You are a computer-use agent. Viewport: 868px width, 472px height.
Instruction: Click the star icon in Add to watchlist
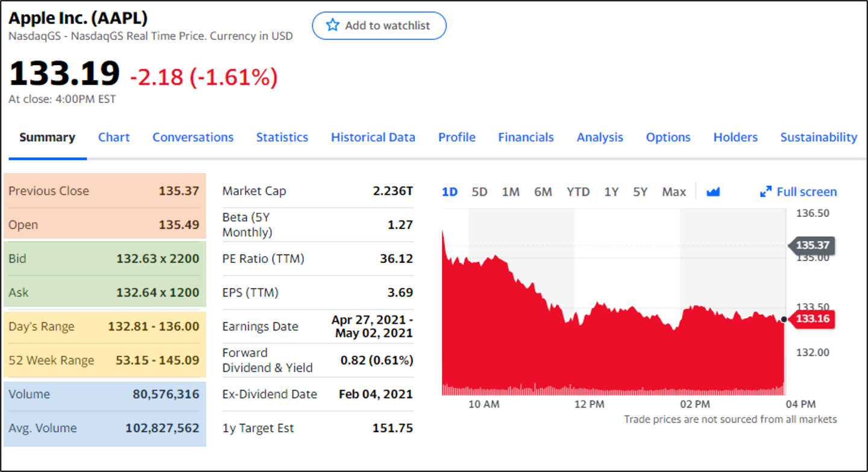pos(332,25)
